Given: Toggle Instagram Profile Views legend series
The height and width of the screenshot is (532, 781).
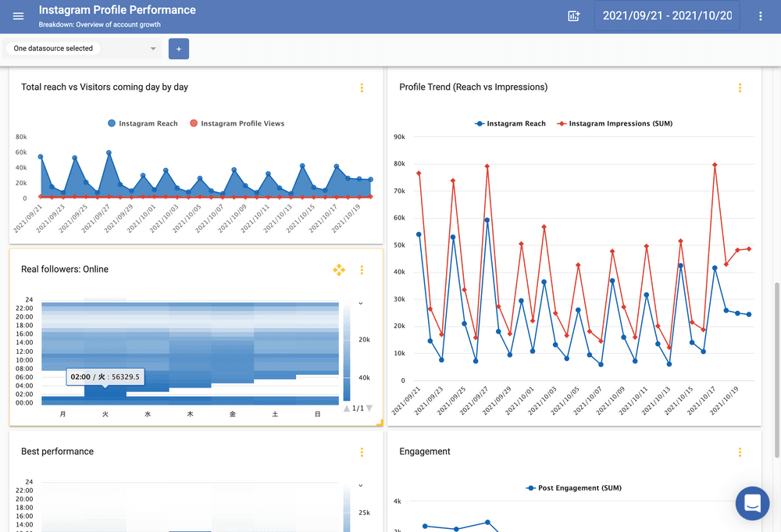Looking at the screenshot, I should (237, 123).
